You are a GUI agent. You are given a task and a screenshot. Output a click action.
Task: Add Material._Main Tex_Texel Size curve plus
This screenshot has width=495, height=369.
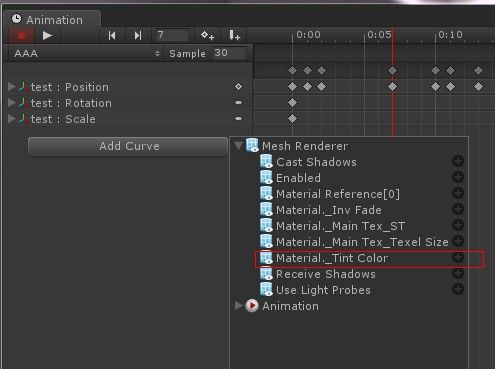(x=458, y=241)
